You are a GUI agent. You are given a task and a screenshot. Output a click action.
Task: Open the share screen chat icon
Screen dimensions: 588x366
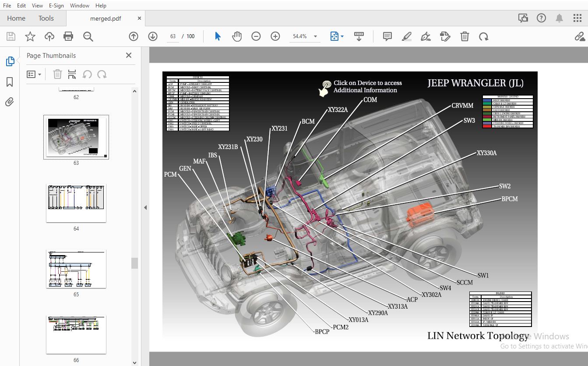coord(523,18)
